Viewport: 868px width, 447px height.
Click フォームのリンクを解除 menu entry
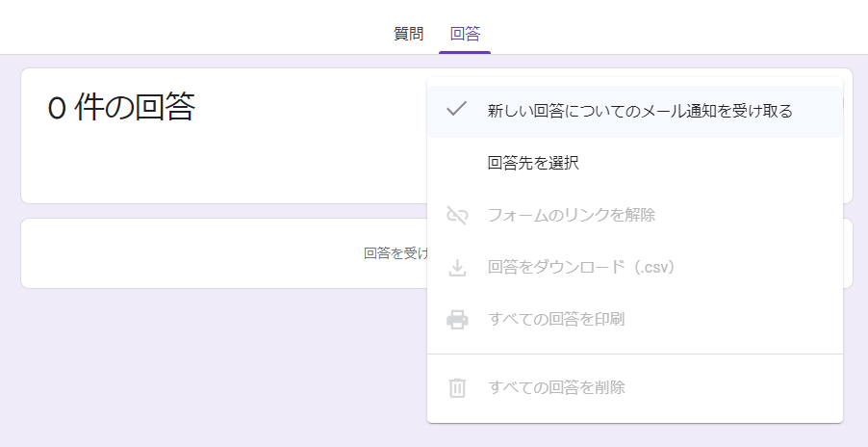click(x=635, y=215)
